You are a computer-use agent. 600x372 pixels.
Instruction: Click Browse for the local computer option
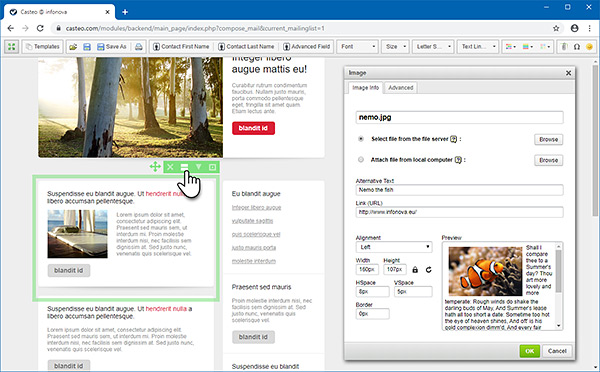(548, 160)
